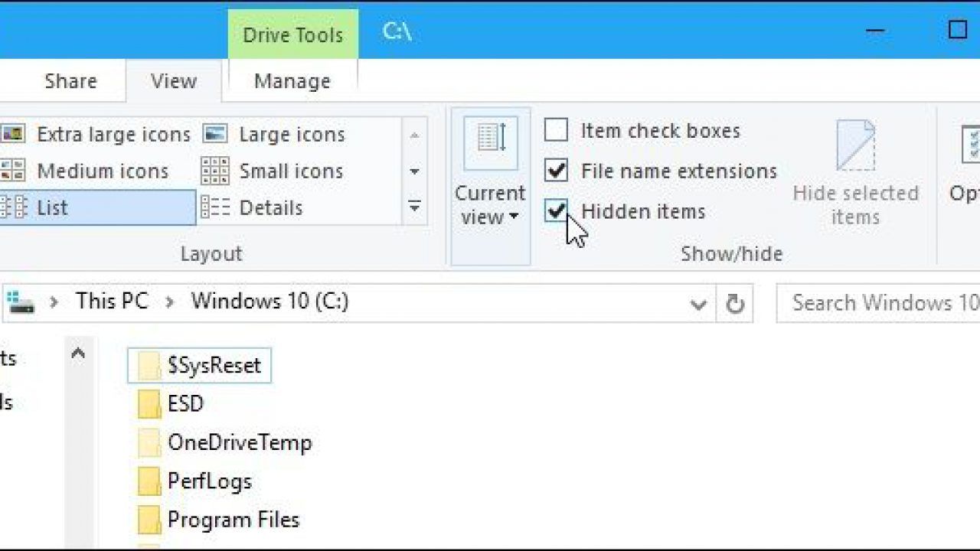Enable Item check boxes
The height and width of the screenshot is (551, 980).
pyautogui.click(x=556, y=131)
